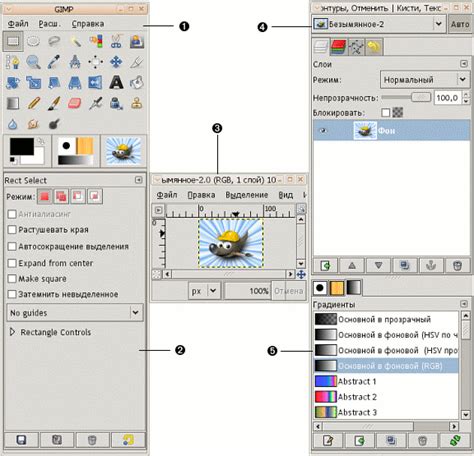Create a new layer button
The image size is (474, 456).
[x=325, y=266]
